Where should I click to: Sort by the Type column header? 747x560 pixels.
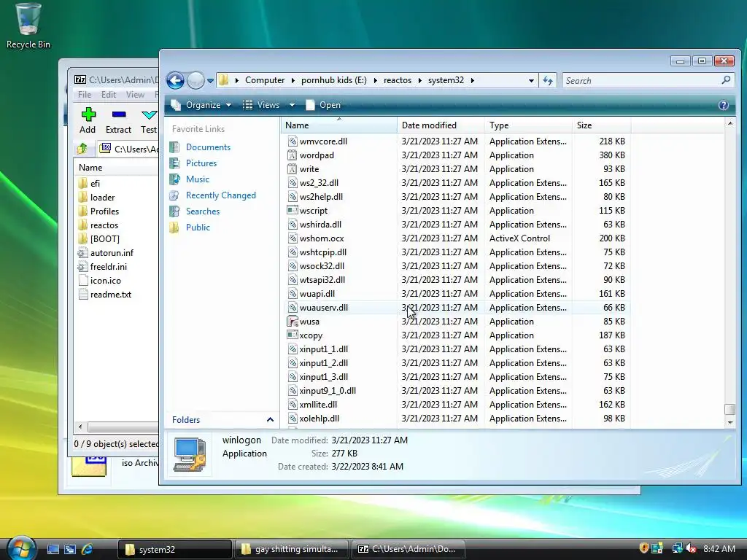click(528, 125)
